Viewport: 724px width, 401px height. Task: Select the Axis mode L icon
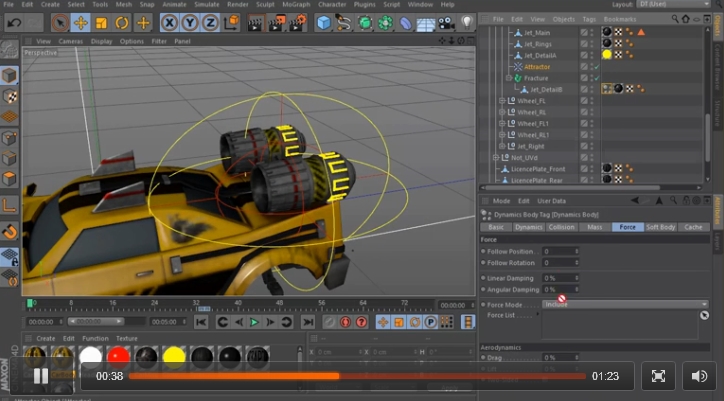pyautogui.click(x=9, y=205)
